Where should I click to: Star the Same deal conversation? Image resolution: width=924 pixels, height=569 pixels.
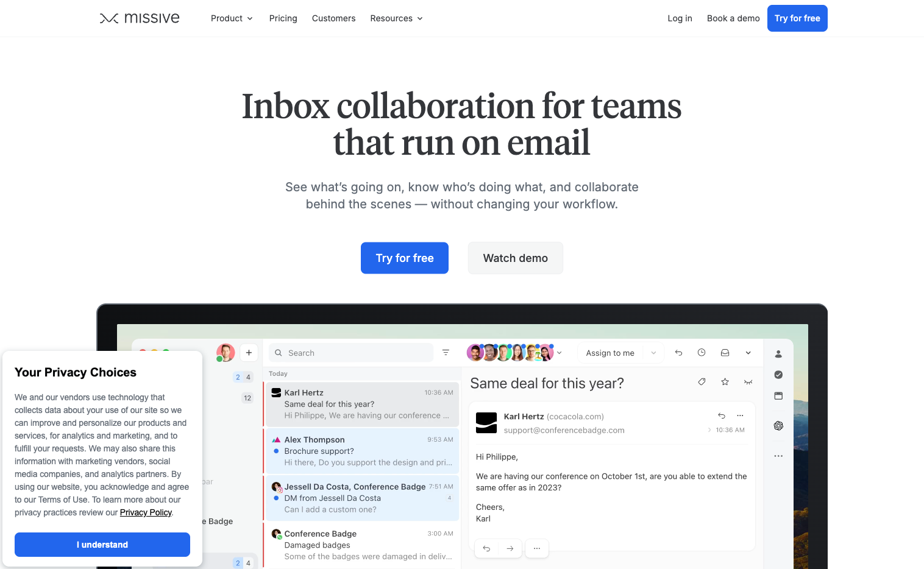[725, 381]
